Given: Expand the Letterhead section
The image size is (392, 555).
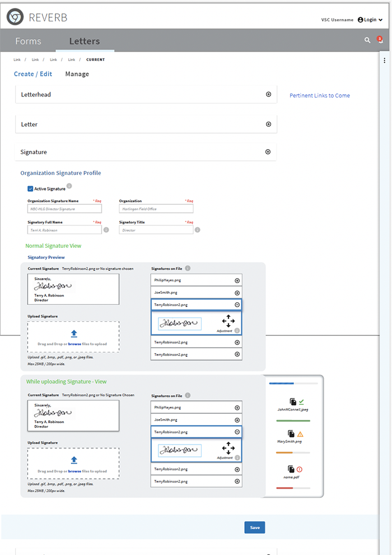Looking at the screenshot, I should click(269, 94).
